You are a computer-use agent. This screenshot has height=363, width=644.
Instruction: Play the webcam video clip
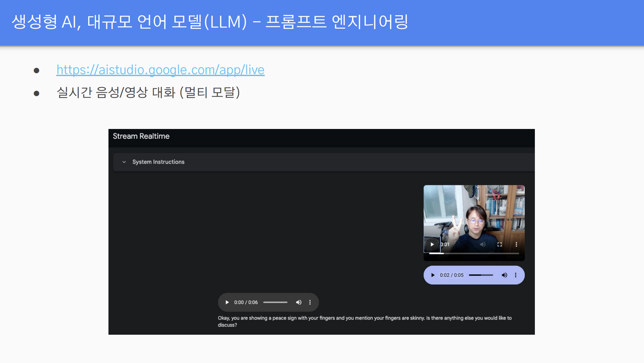[x=432, y=244]
